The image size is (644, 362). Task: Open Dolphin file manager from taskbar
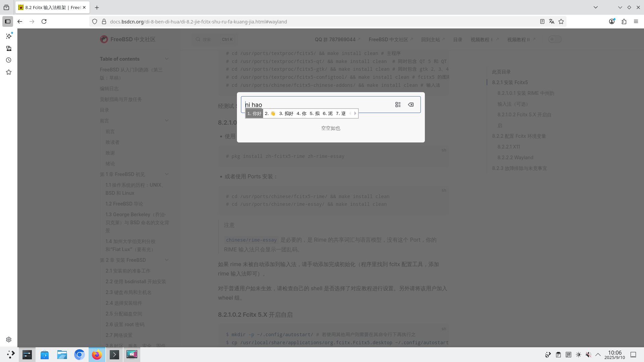pyautogui.click(x=62, y=354)
